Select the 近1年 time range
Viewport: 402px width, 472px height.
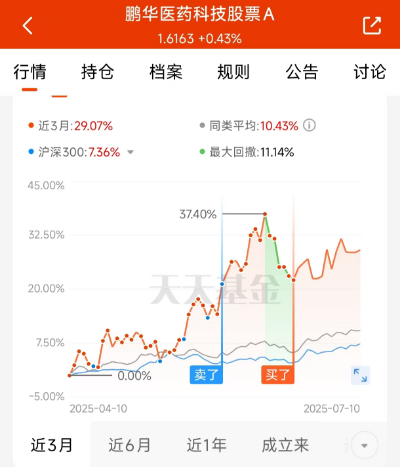click(x=207, y=445)
